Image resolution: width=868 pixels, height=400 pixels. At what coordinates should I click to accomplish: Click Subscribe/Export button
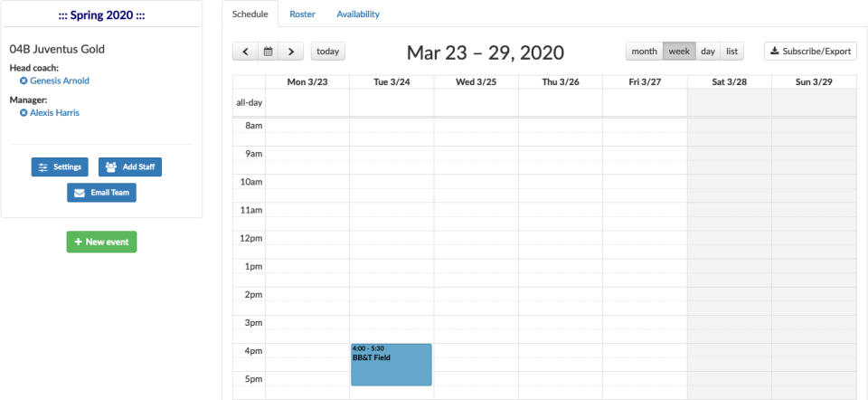[810, 52]
